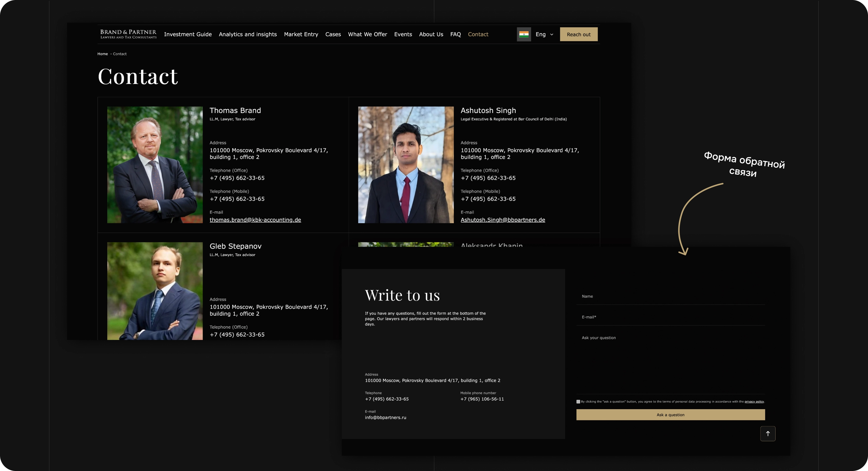Open the Investment Guide menu item
Image resolution: width=868 pixels, height=471 pixels.
pos(188,34)
